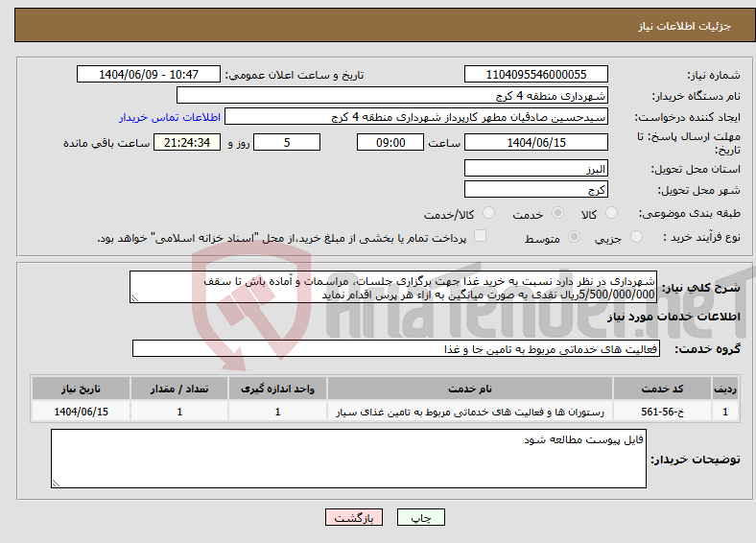756x543 pixels.
Task: Click the چاپ print button
Action: (421, 517)
